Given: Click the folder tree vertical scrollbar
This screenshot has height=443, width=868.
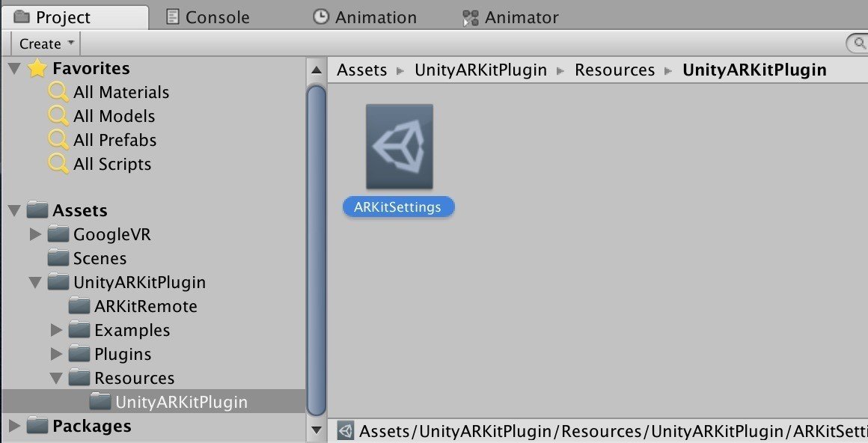Looking at the screenshot, I should 317,247.
